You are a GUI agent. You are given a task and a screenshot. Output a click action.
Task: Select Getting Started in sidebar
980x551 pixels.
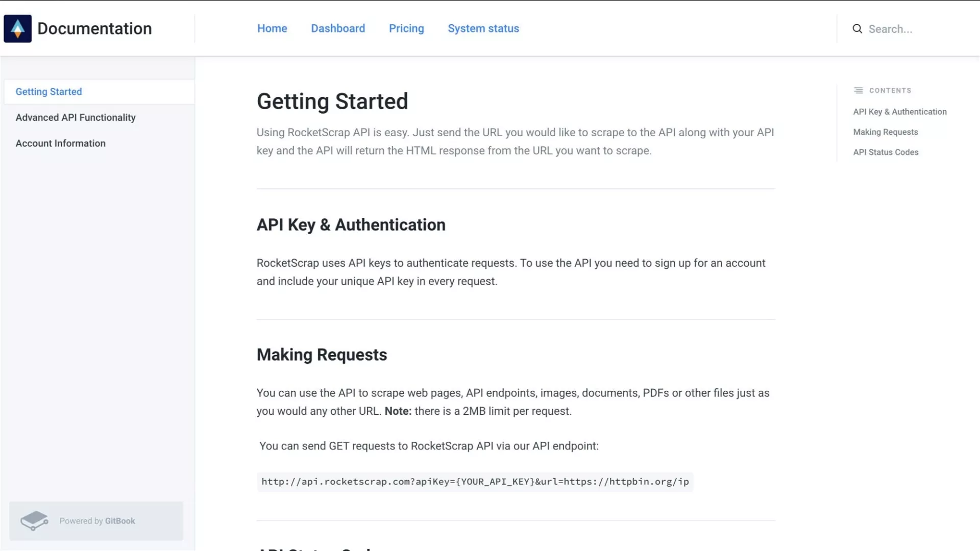coord(49,92)
